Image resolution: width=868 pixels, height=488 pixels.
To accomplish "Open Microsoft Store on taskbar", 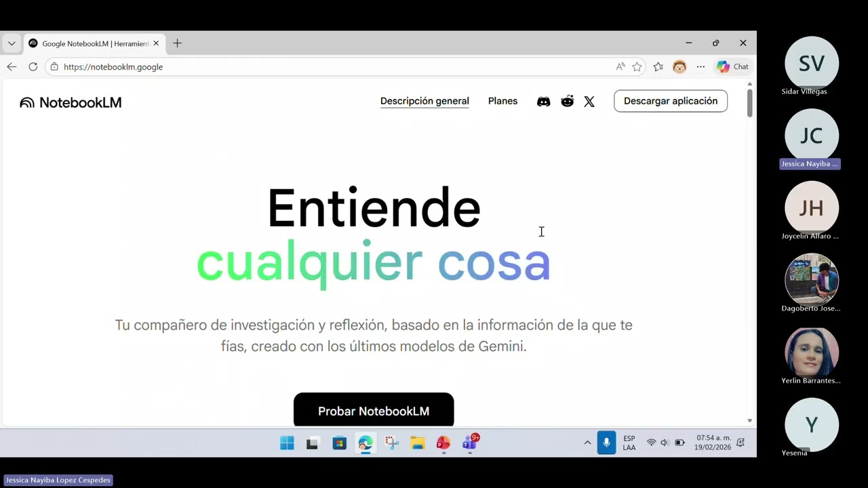I will click(339, 443).
